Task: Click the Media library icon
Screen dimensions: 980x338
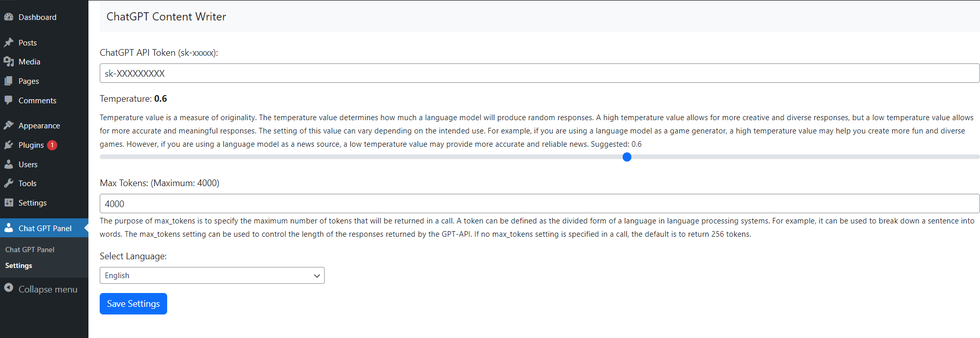Action: [8, 61]
